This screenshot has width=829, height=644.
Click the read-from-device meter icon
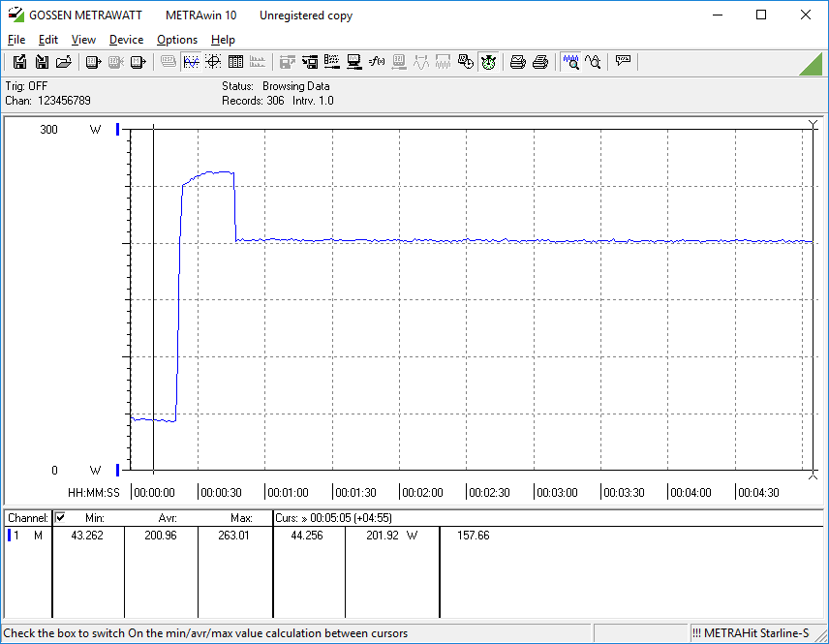tap(93, 62)
